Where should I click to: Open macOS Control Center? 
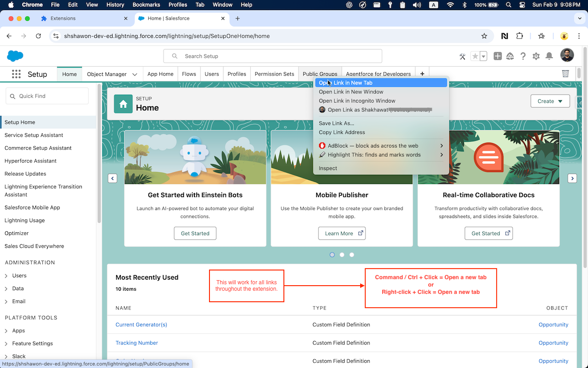[522, 5]
